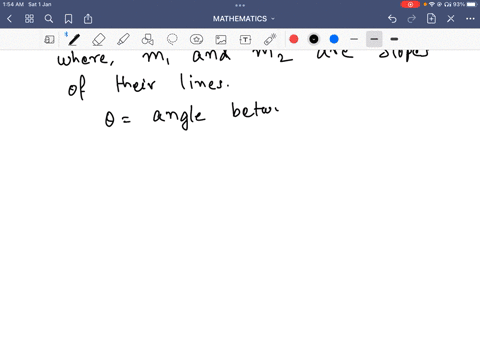Tap the screen recording indicator
Viewport: 480px width, 360px height.
click(x=410, y=4)
